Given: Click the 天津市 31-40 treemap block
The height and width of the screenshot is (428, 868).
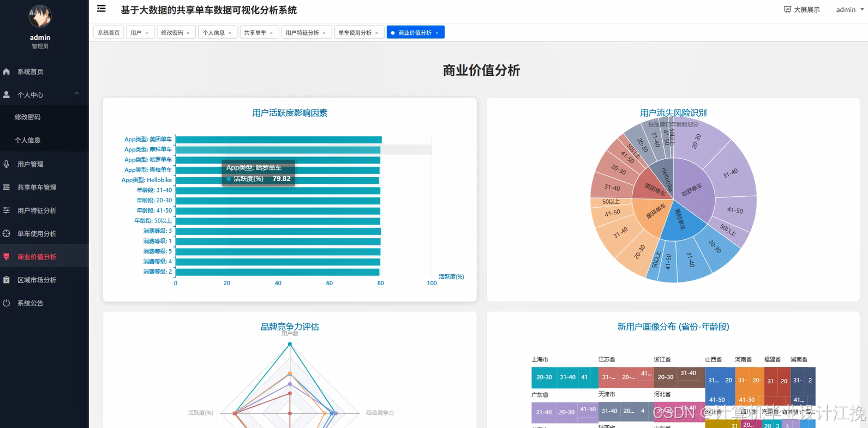Looking at the screenshot, I should (609, 411).
